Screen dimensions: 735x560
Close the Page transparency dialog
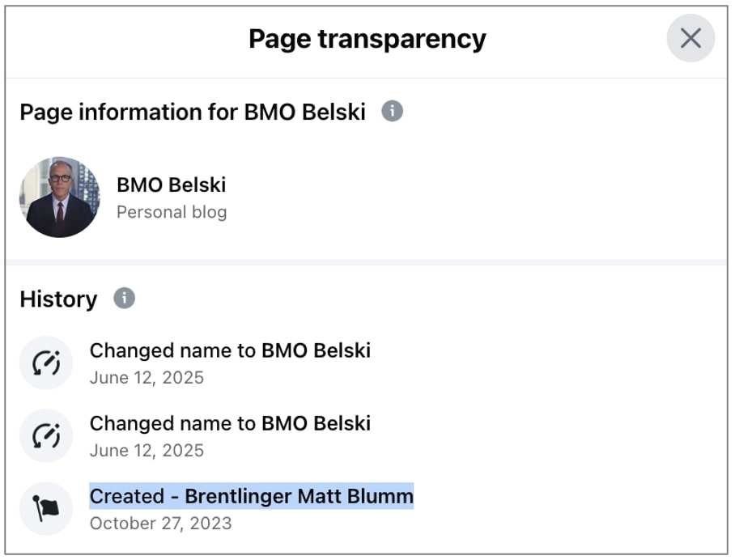pos(690,38)
